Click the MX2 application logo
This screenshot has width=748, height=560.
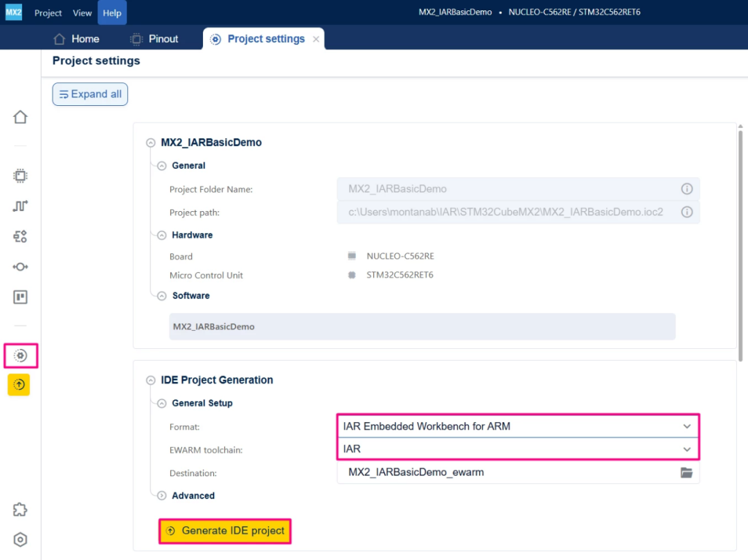click(13, 12)
